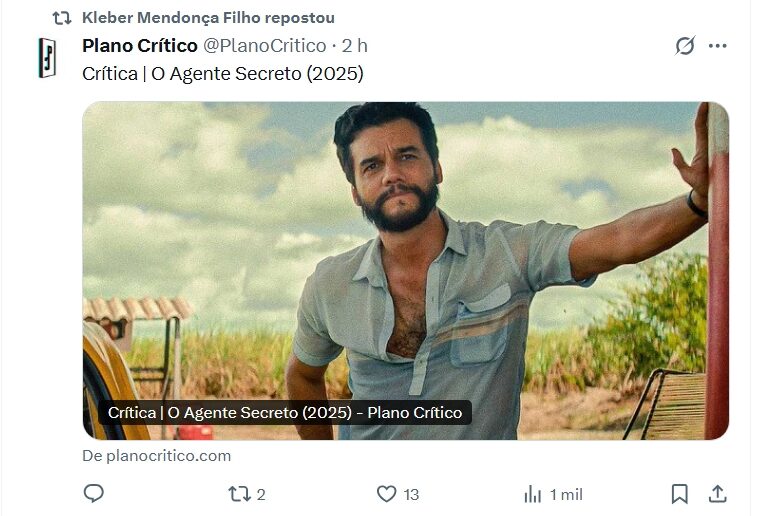The height and width of the screenshot is (516, 758).
Task: Open the three-dot more options menu
Action: tap(717, 46)
